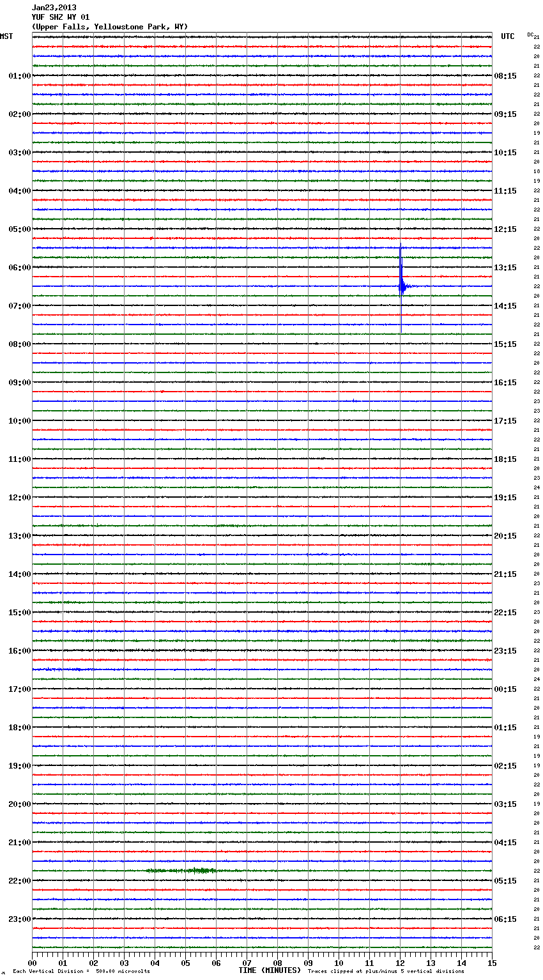Image resolution: width=543 pixels, height=980 pixels.
Task: Click minute 06 on the time axis
Action: point(216,963)
